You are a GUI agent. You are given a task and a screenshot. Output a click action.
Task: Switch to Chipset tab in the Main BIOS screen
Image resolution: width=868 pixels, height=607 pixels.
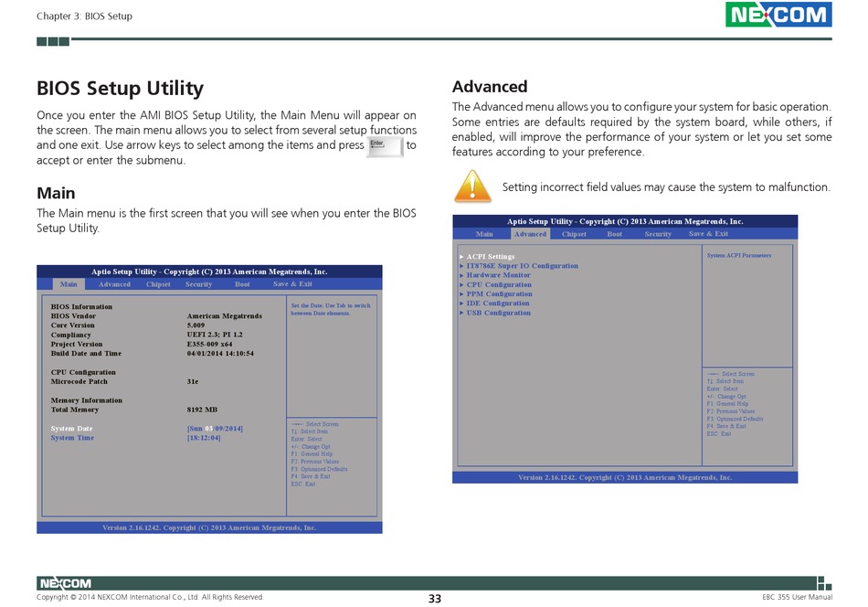pos(158,284)
